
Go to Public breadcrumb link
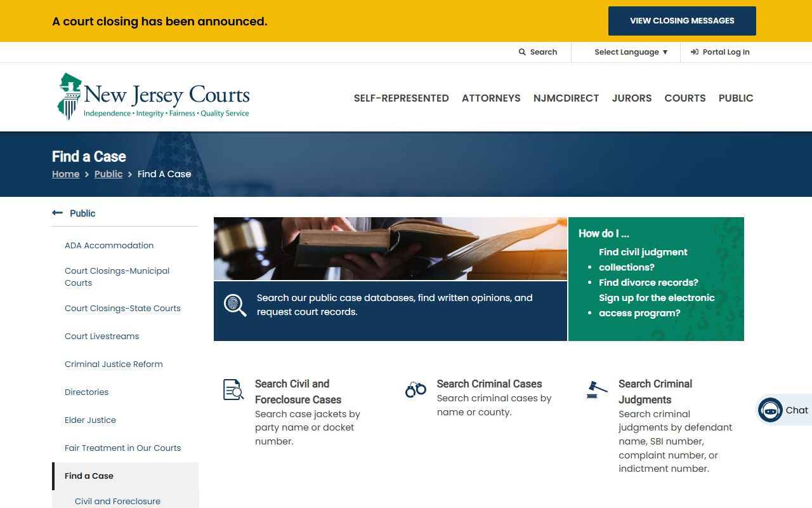tap(108, 174)
